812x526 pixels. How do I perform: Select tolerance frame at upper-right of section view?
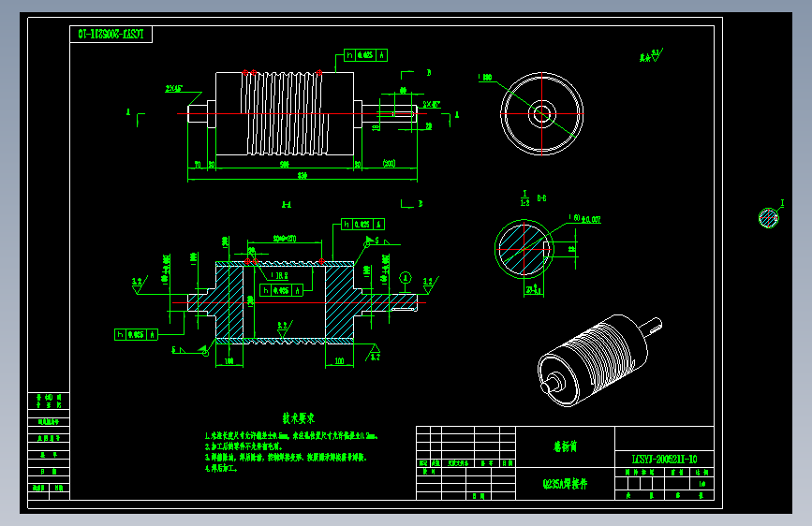(x=363, y=225)
